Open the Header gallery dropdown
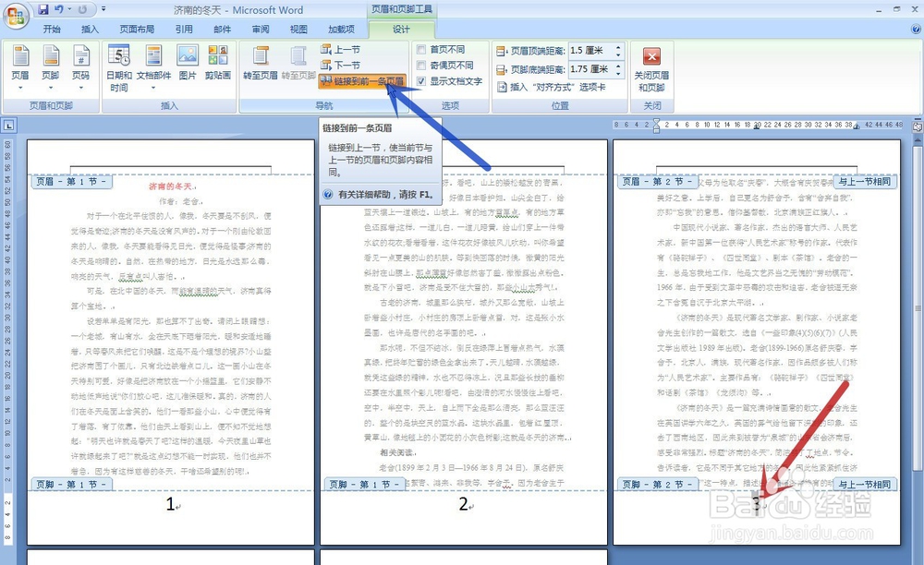The height and width of the screenshot is (565, 924). [21, 87]
